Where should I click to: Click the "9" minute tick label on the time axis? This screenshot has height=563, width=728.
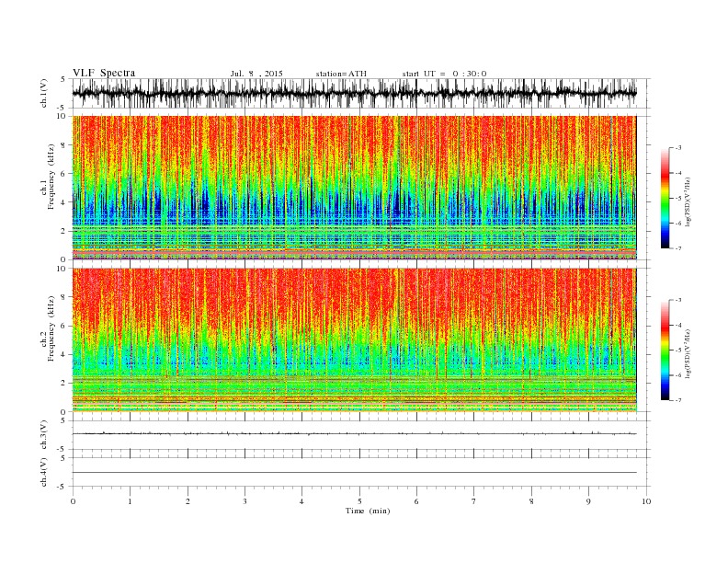click(x=588, y=501)
